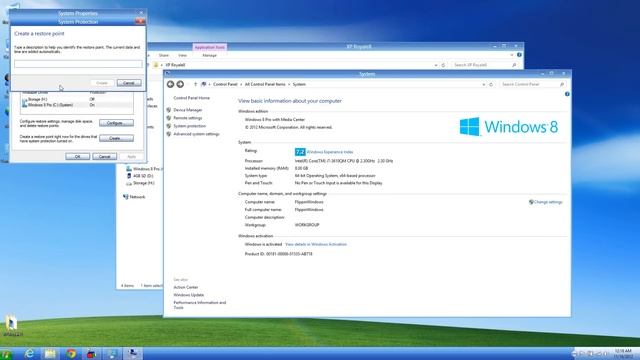
Task: Click View details in Windows Activation link
Action: click(316, 244)
